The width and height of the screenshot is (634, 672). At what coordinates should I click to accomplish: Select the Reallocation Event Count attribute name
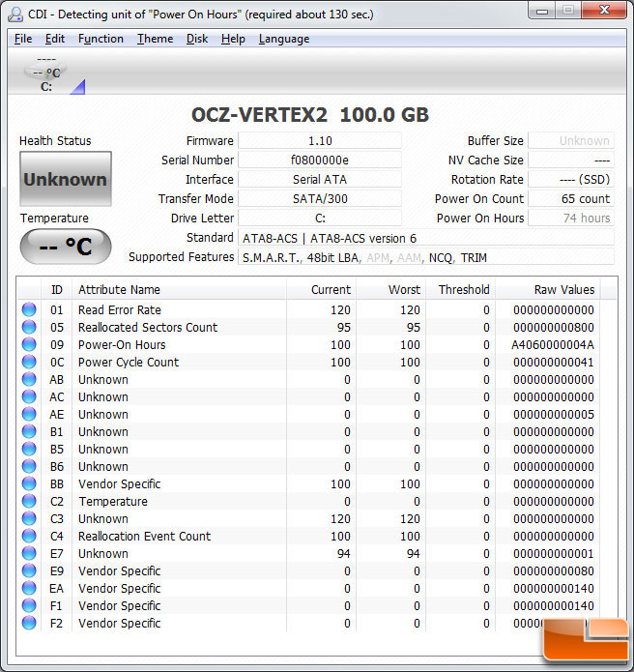[144, 536]
